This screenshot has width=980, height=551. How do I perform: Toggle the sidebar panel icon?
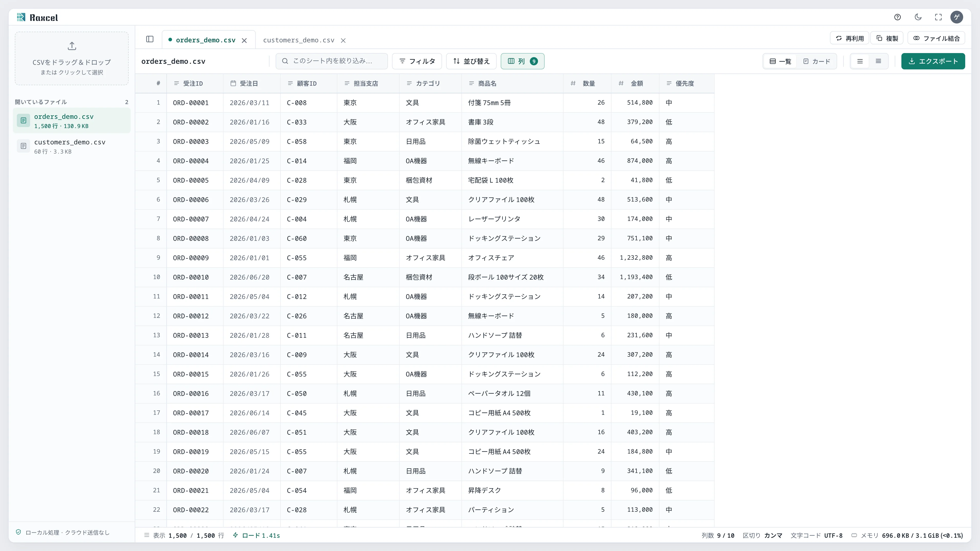pyautogui.click(x=150, y=39)
